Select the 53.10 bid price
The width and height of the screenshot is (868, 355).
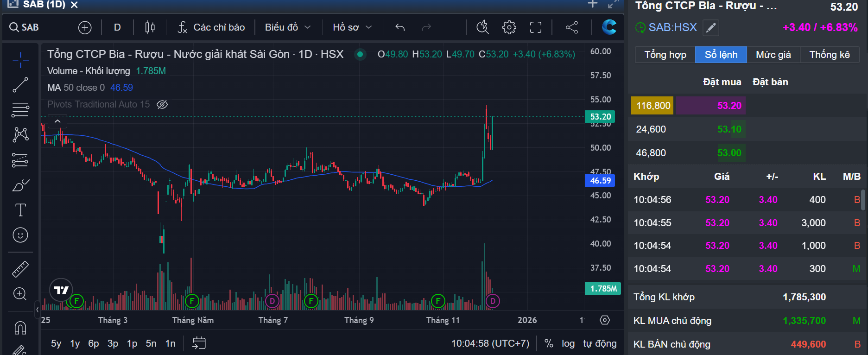(x=729, y=129)
